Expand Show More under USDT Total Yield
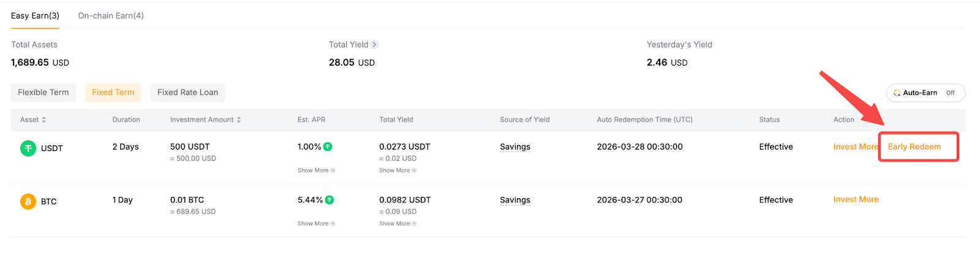980x262 pixels. point(398,171)
